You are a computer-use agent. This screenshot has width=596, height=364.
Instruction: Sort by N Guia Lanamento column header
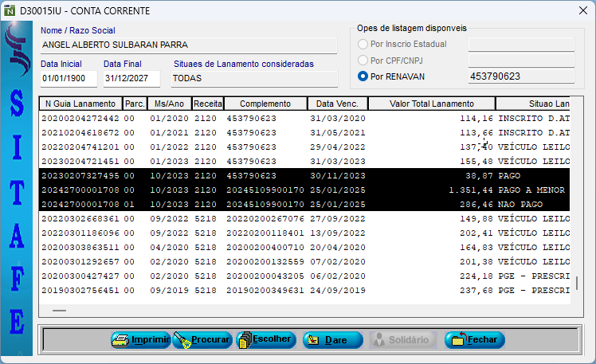point(80,104)
